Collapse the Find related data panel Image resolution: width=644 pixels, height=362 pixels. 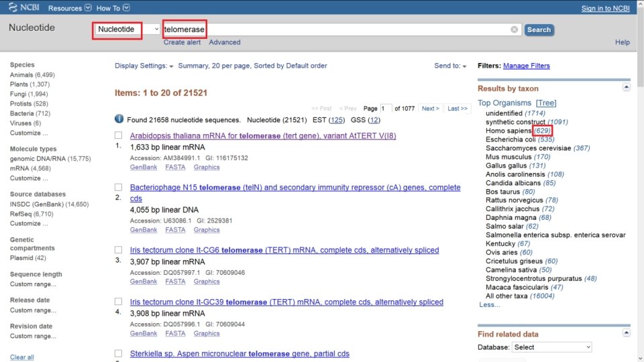pyautogui.click(x=626, y=333)
